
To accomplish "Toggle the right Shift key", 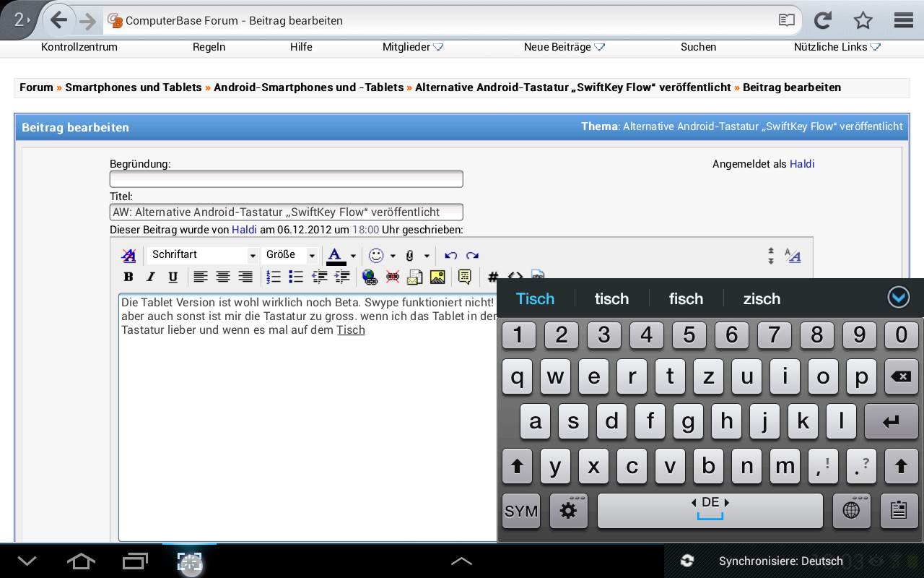I will pos(901,467).
